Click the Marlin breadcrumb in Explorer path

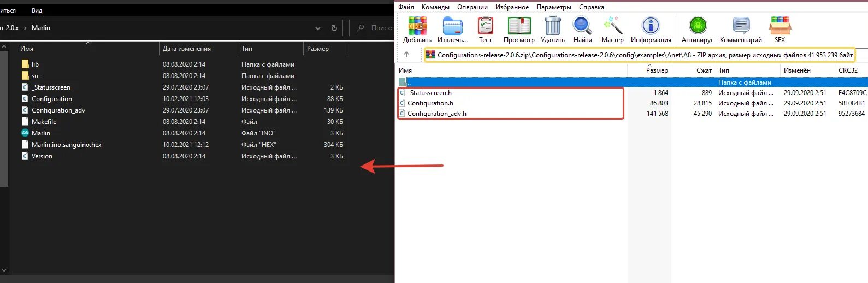click(41, 28)
